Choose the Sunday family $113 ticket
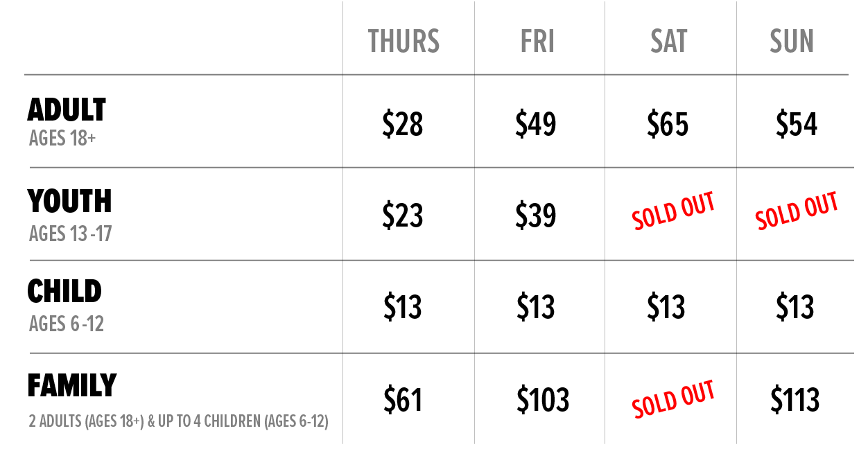 click(795, 400)
